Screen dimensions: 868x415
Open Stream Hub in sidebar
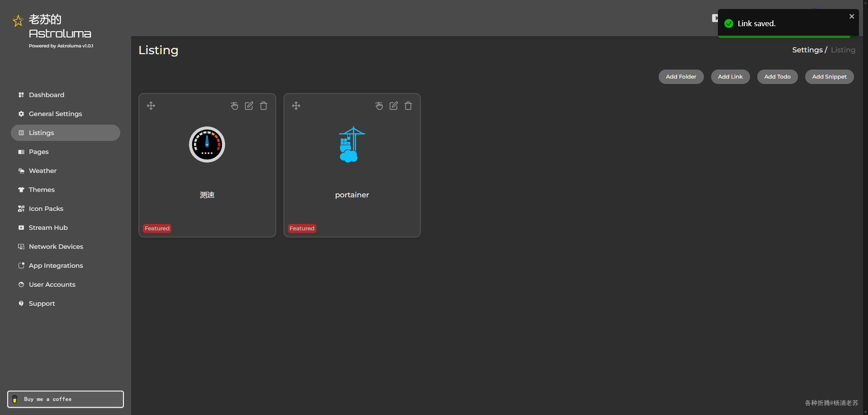[66, 228]
